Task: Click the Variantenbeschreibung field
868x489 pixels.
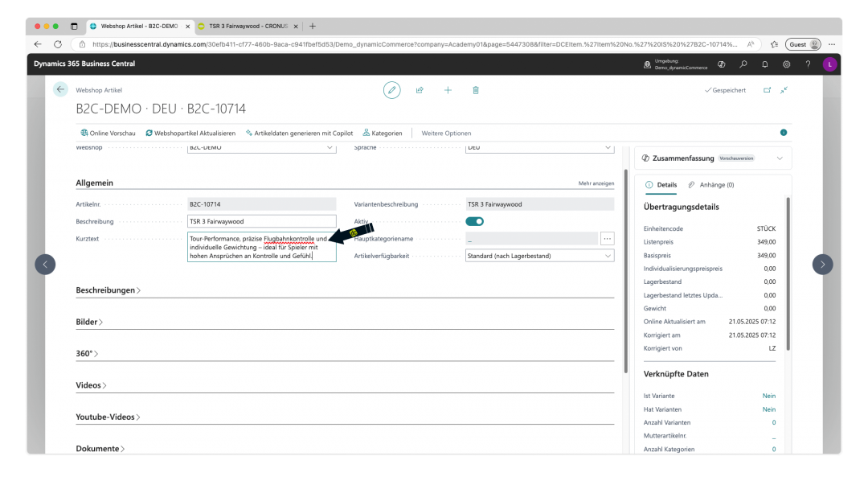Action: tap(540, 204)
